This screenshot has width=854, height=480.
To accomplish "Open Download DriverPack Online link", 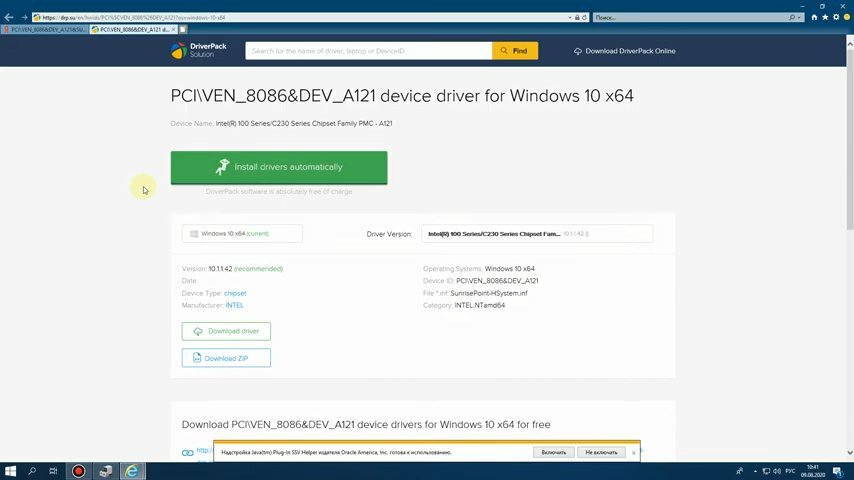I will coord(624,51).
